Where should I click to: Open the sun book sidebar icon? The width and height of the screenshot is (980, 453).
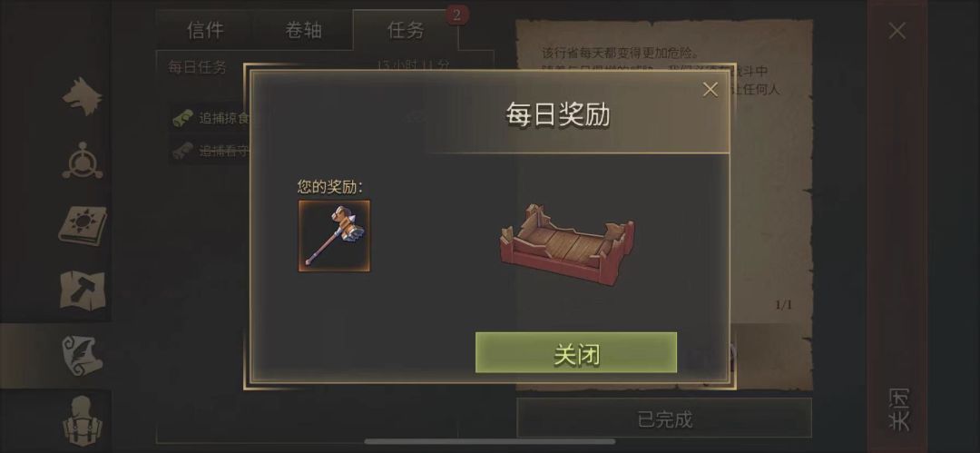tap(83, 225)
